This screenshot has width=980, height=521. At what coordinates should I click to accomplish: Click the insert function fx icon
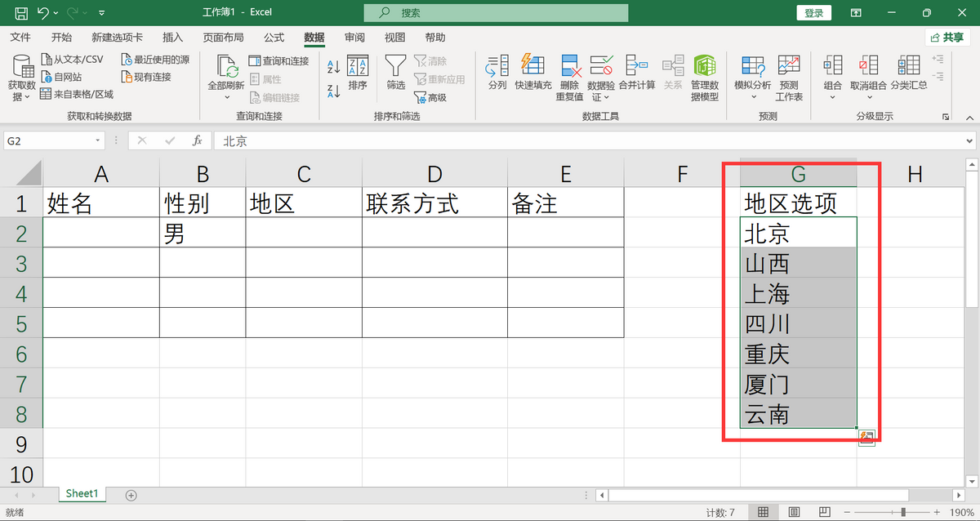pos(197,140)
